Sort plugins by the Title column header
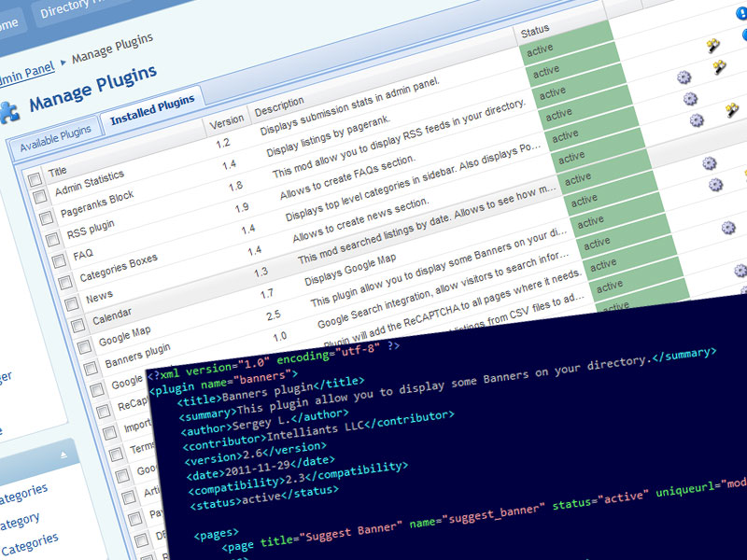This screenshot has height=560, width=747. click(58, 172)
